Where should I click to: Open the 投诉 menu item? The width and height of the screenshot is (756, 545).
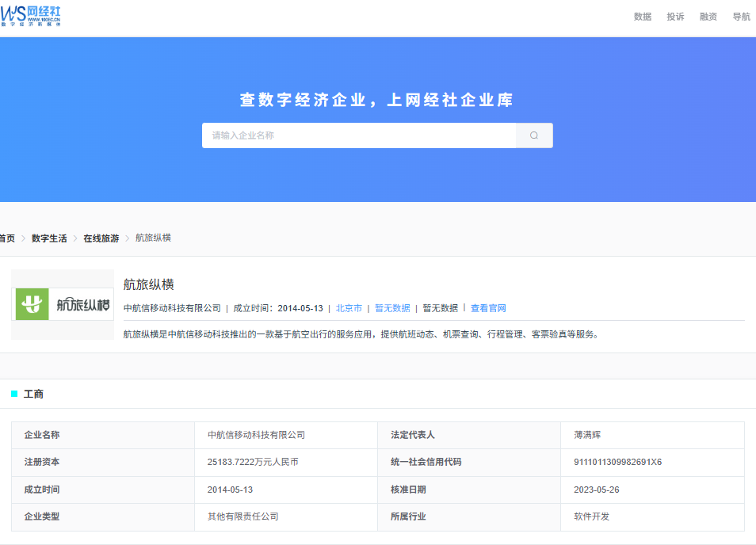(x=675, y=17)
